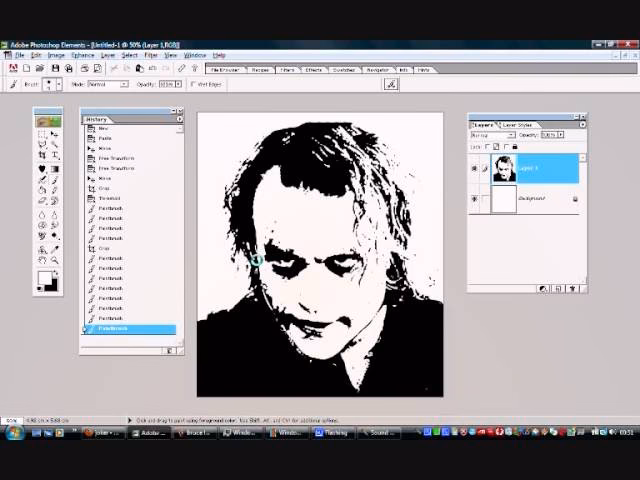
Task: Switch to the Layer Styles tab
Action: [517, 125]
